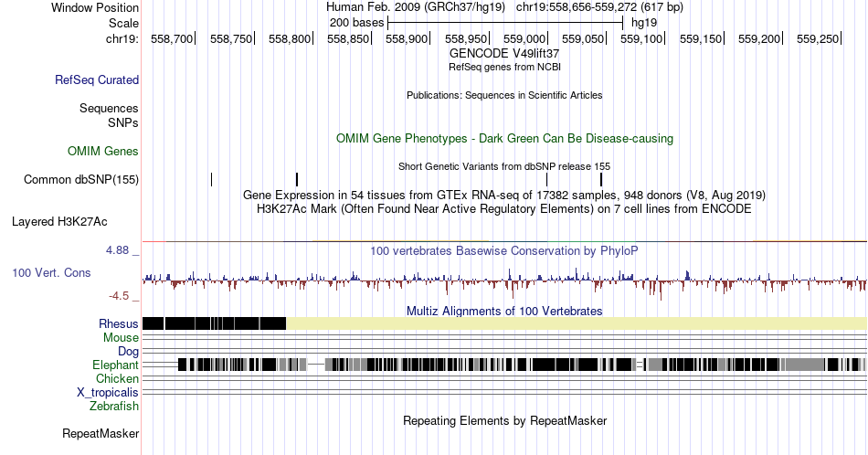Open the 100 Vert. Cons track label
The height and width of the screenshot is (455, 868).
(x=51, y=272)
